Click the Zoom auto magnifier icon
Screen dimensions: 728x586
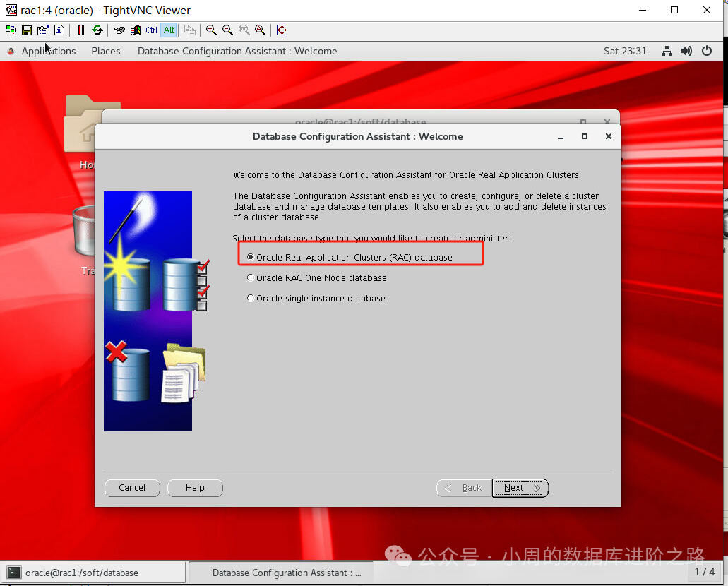[260, 30]
